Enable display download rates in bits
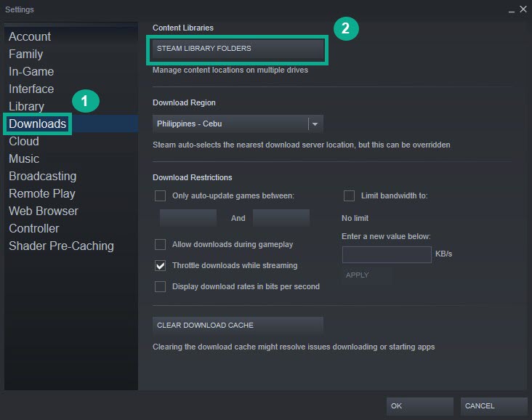This screenshot has width=532, height=420. click(x=160, y=287)
